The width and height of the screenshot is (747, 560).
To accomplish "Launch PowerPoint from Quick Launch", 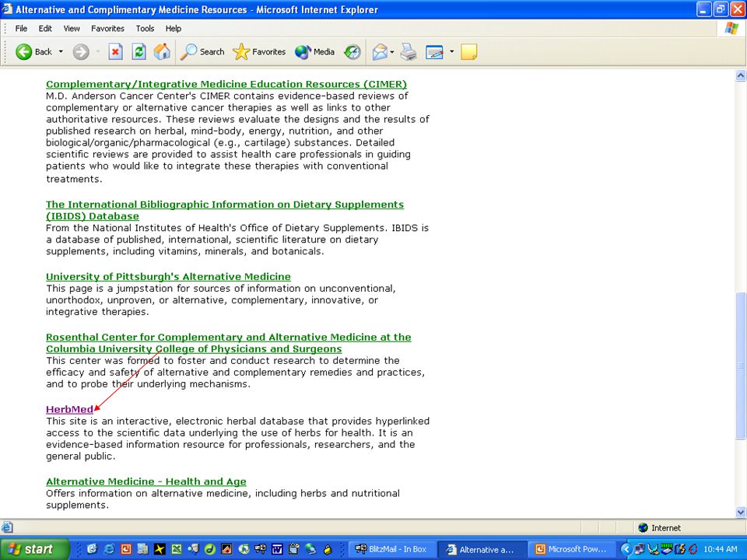I will click(x=126, y=549).
